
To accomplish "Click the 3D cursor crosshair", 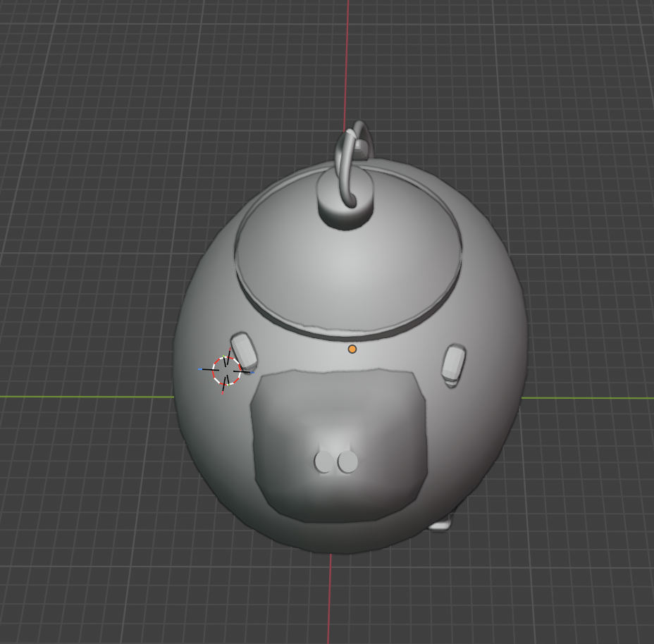I will click(x=226, y=370).
